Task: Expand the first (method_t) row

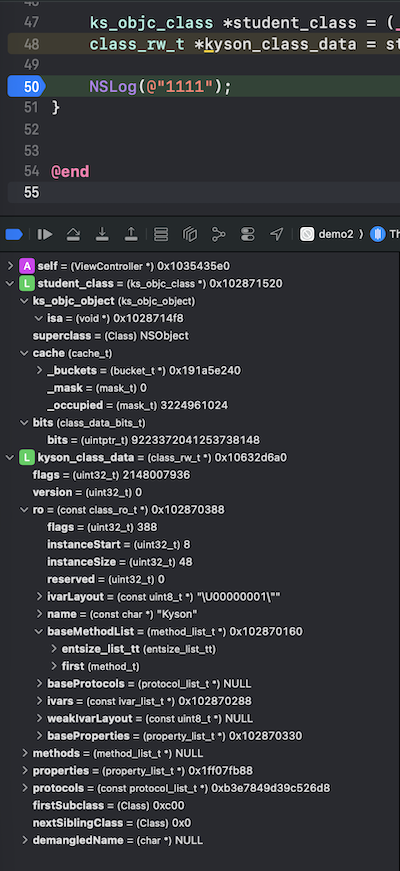Action: [53, 666]
